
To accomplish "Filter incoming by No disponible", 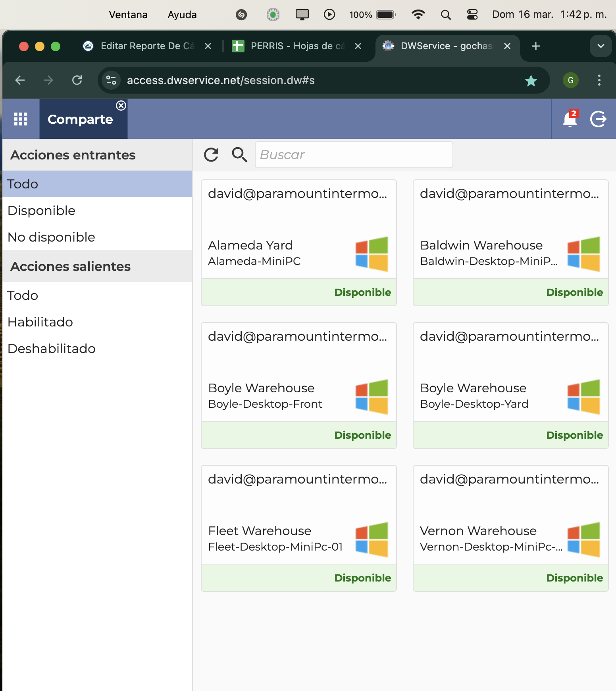I will (x=97, y=237).
